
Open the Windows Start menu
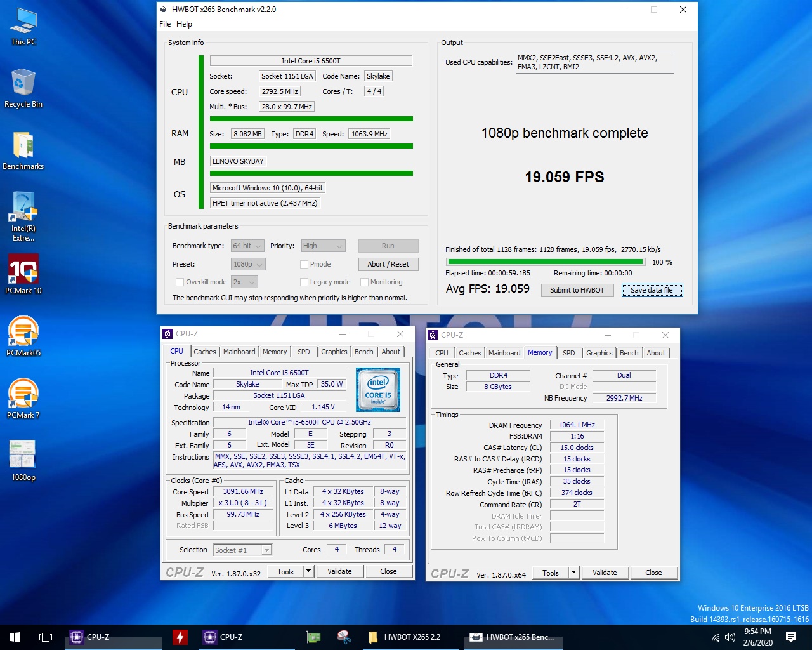click(x=15, y=637)
